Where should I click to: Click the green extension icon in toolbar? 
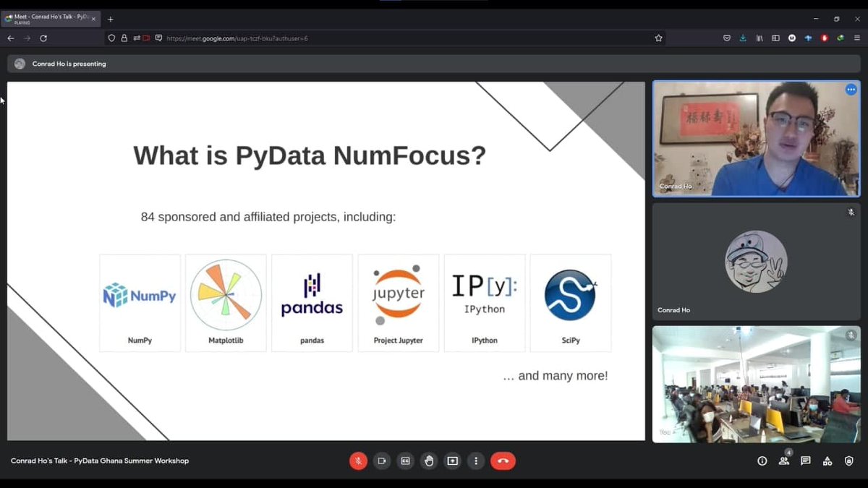[841, 38]
